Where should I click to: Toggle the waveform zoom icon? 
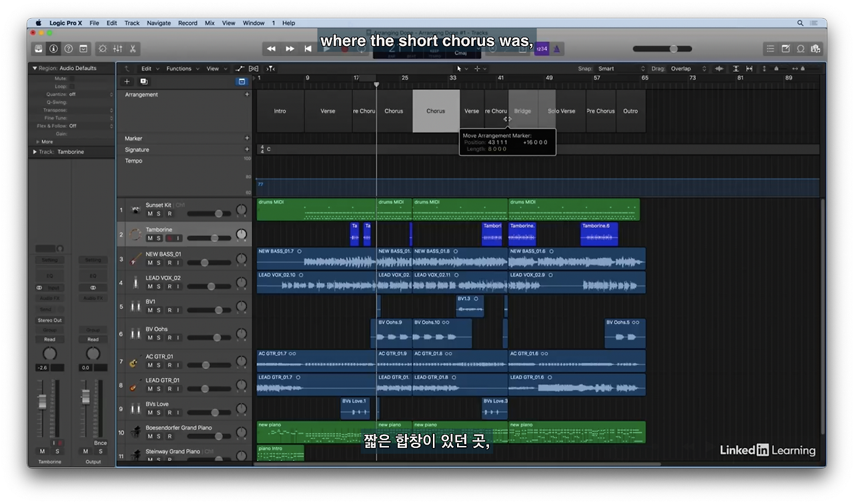(x=719, y=69)
